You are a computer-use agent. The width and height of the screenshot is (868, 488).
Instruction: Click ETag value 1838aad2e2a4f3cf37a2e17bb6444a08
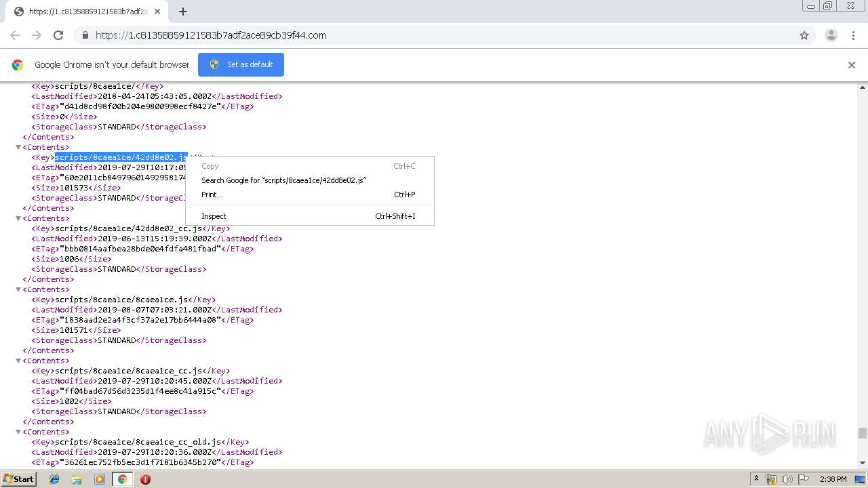coord(140,320)
